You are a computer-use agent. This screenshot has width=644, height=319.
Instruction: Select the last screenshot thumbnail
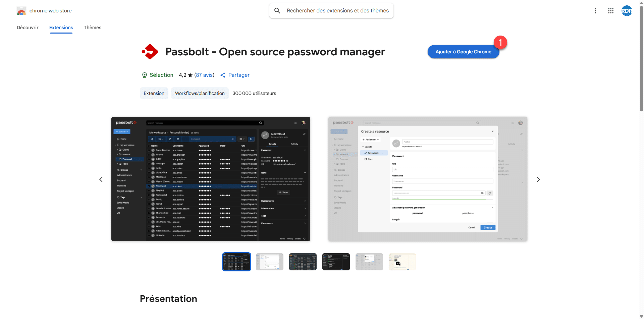click(402, 262)
